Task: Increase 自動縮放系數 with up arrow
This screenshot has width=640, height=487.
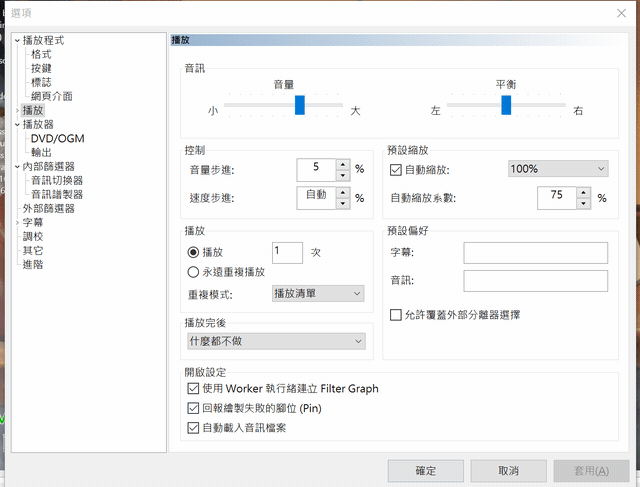Action: click(x=584, y=192)
